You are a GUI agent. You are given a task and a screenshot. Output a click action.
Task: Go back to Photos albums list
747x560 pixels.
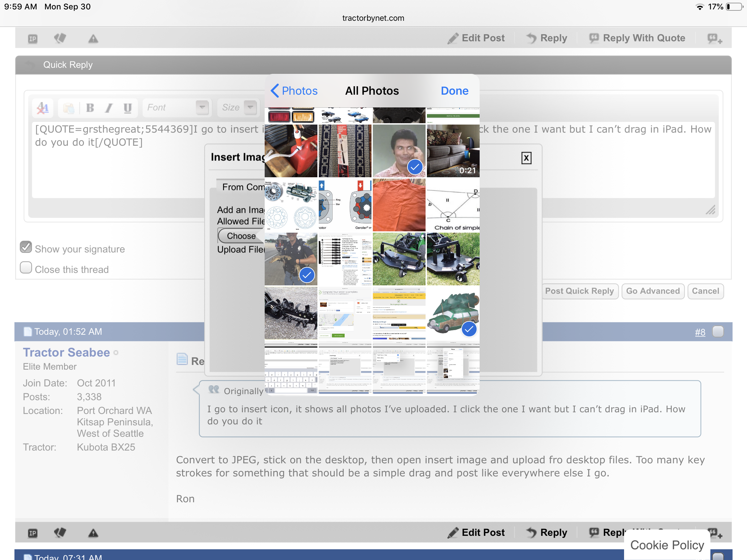[294, 91]
